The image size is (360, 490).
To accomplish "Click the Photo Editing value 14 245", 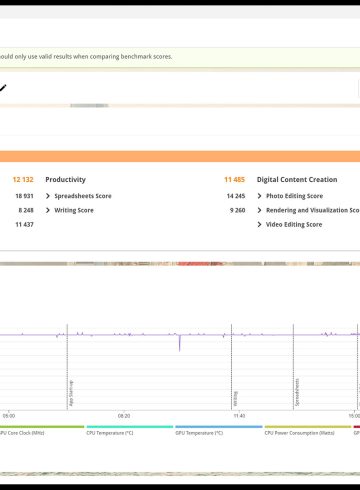I will pyautogui.click(x=236, y=196).
